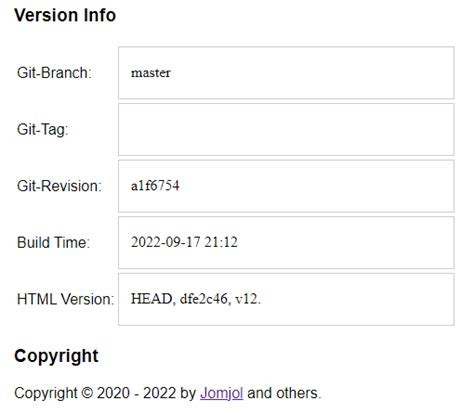Viewport: 474px width, 413px height.
Task: Click the Version Info heading
Action: pyautogui.click(x=65, y=15)
